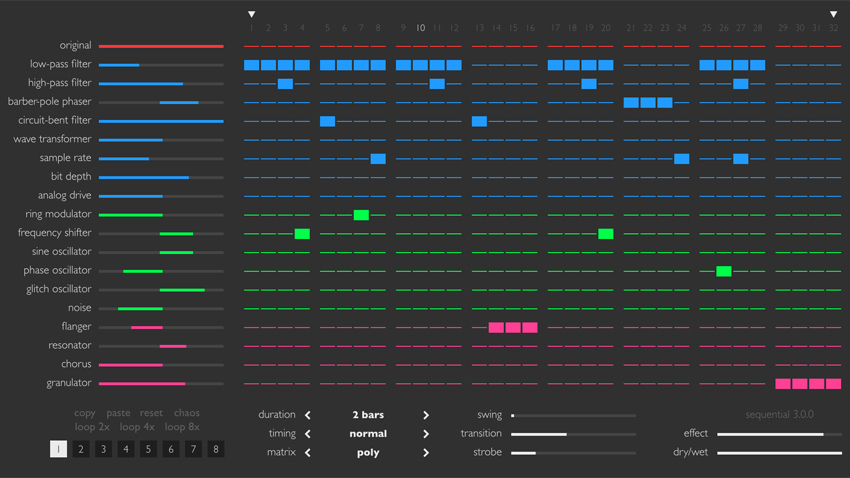Screen dimensions: 850x478
Task: Toggle off high-pass filter step 3
Action: pos(285,84)
